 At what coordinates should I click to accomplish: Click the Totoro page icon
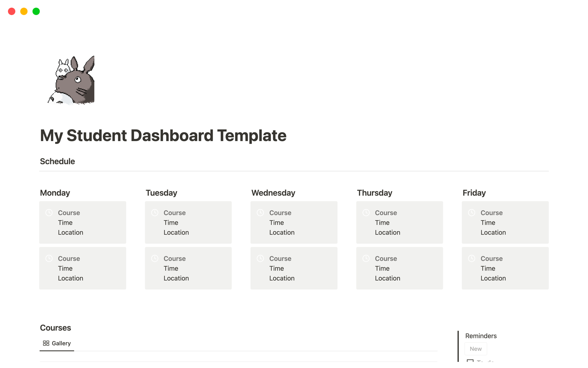coord(71,80)
